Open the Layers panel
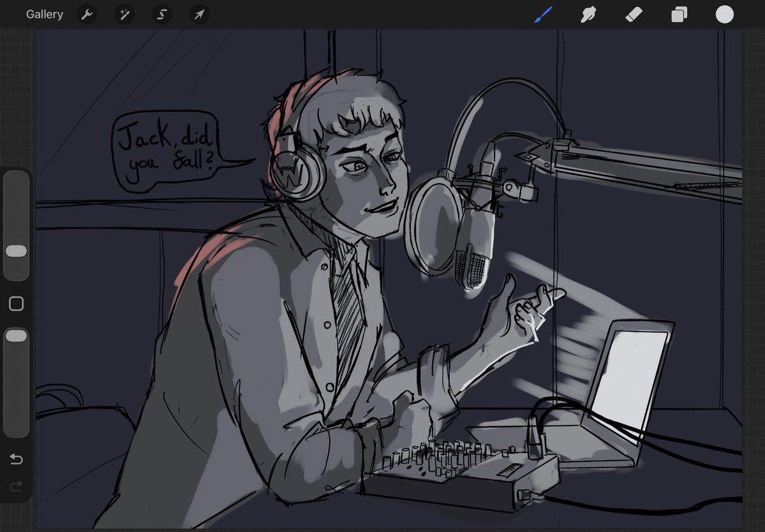 [x=679, y=15]
